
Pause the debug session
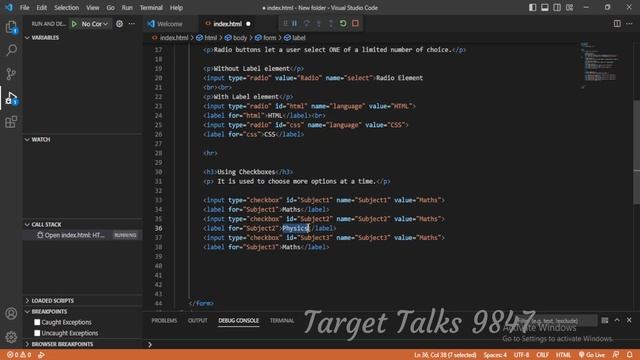click(294, 23)
